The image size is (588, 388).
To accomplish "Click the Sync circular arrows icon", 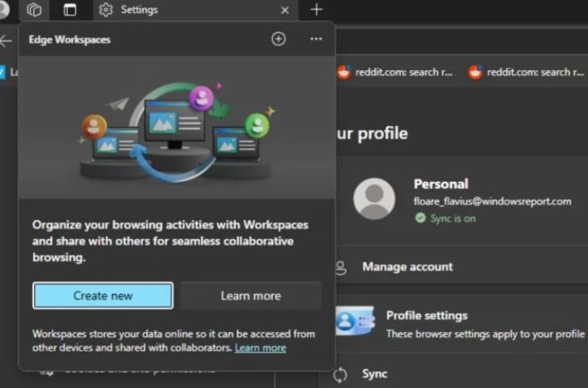I will click(340, 374).
